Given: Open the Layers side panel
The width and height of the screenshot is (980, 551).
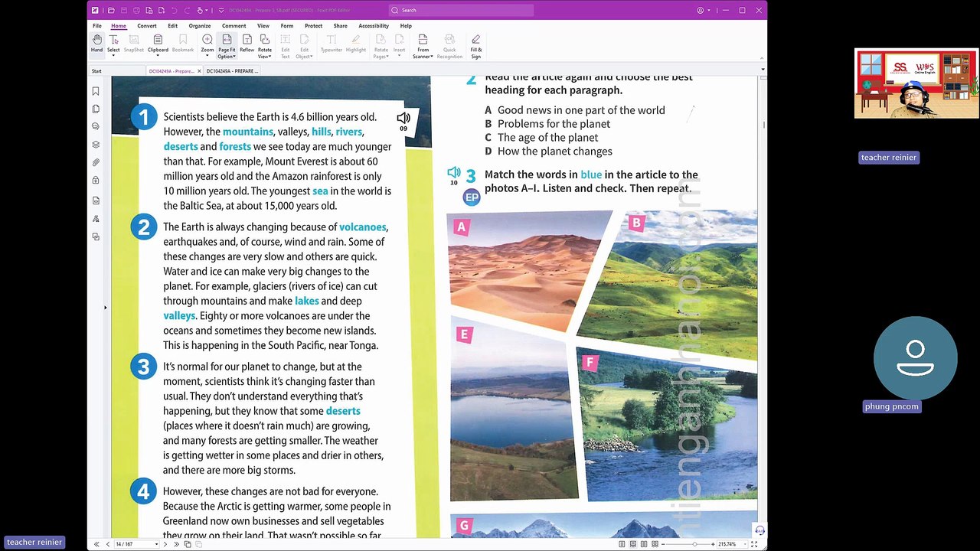Looking at the screenshot, I should pyautogui.click(x=96, y=145).
